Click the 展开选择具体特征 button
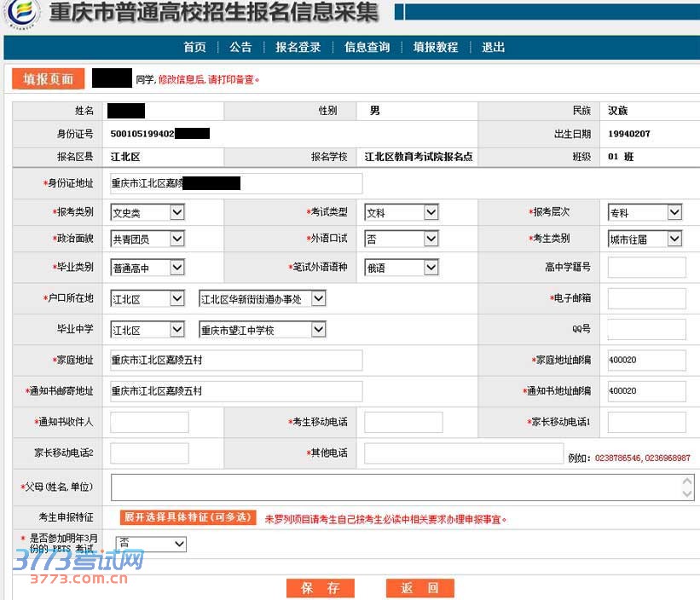The image size is (700, 600). click(188, 517)
